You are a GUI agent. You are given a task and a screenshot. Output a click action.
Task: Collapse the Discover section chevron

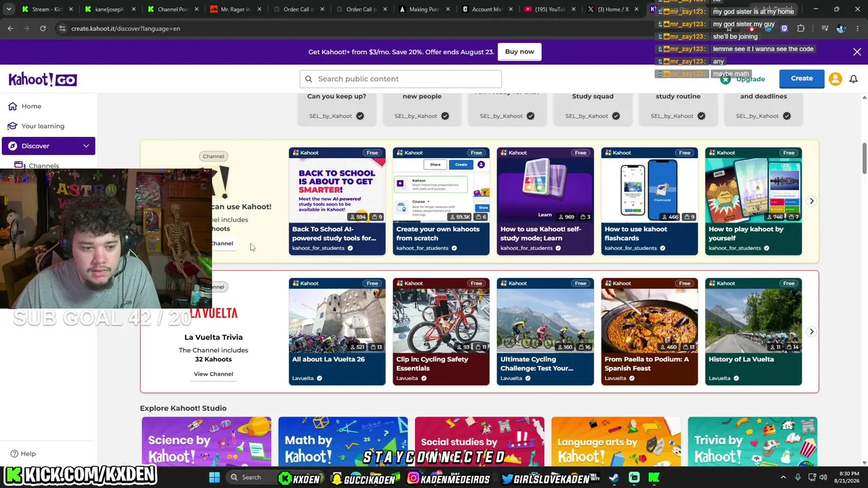[x=86, y=146]
